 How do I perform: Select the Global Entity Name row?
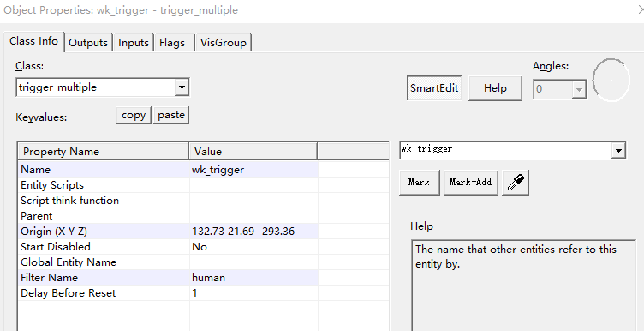(169, 262)
